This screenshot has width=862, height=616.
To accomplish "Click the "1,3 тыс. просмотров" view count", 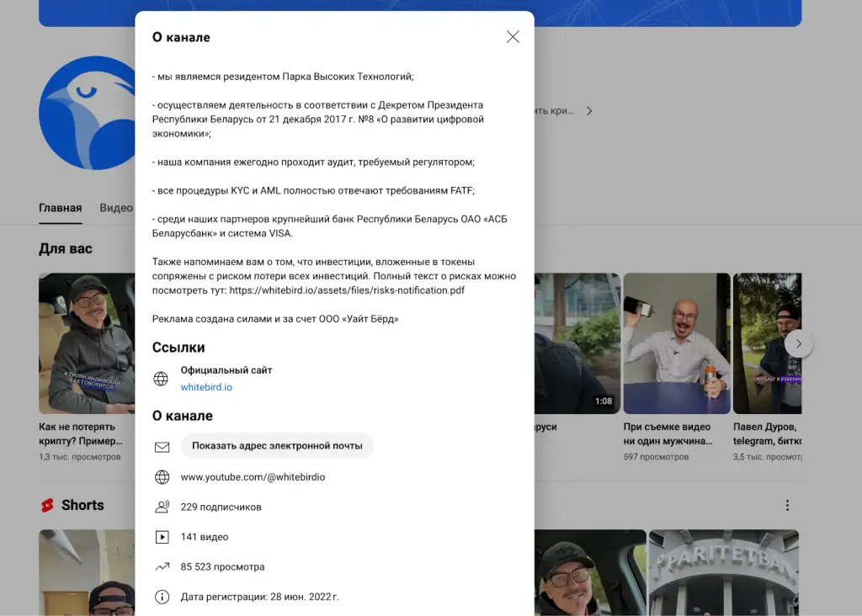I will coord(80,457).
